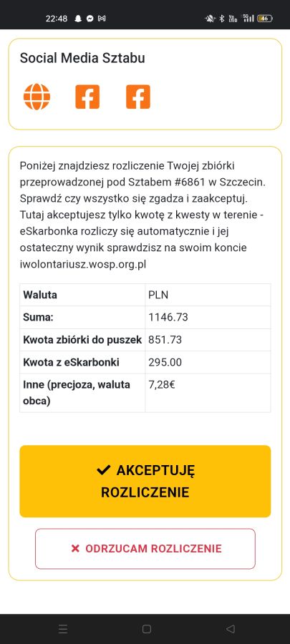This screenshot has width=290, height=644.
Task: Tap the iwolontariusz.wosp.org.pl address text
Action: point(83,265)
